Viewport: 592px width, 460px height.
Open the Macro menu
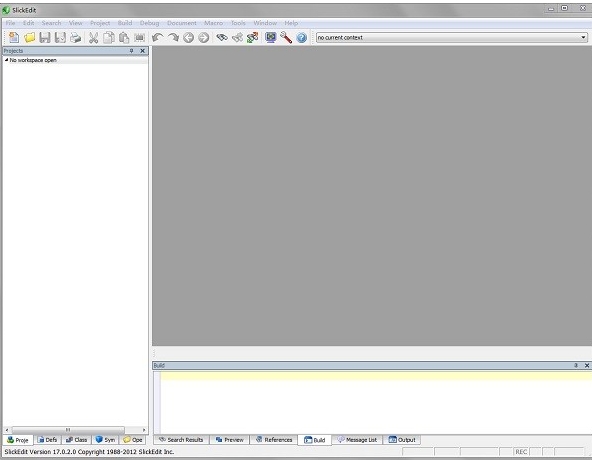213,23
